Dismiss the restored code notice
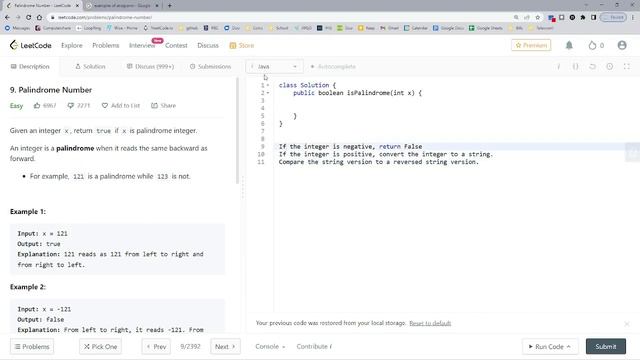The width and height of the screenshot is (640, 360). coord(627,324)
